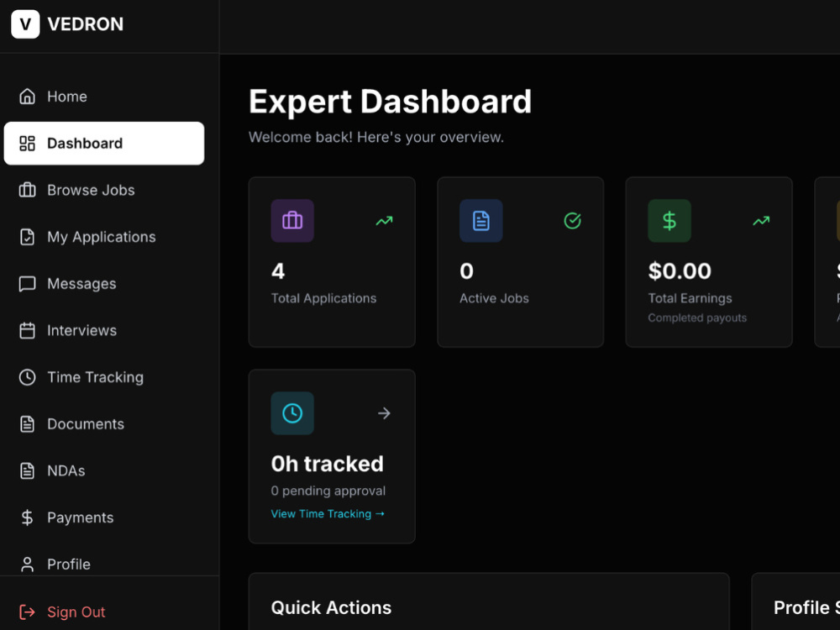The image size is (840, 630).
Task: Click the 'Expert Dashboard' heading
Action: (x=390, y=102)
